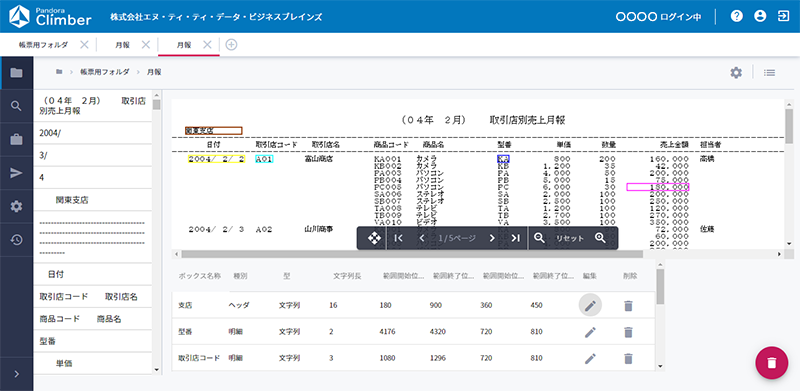Go to 帳票用フォルダ in breadcrumb
Screen dimensions: 800x391
[105, 72]
